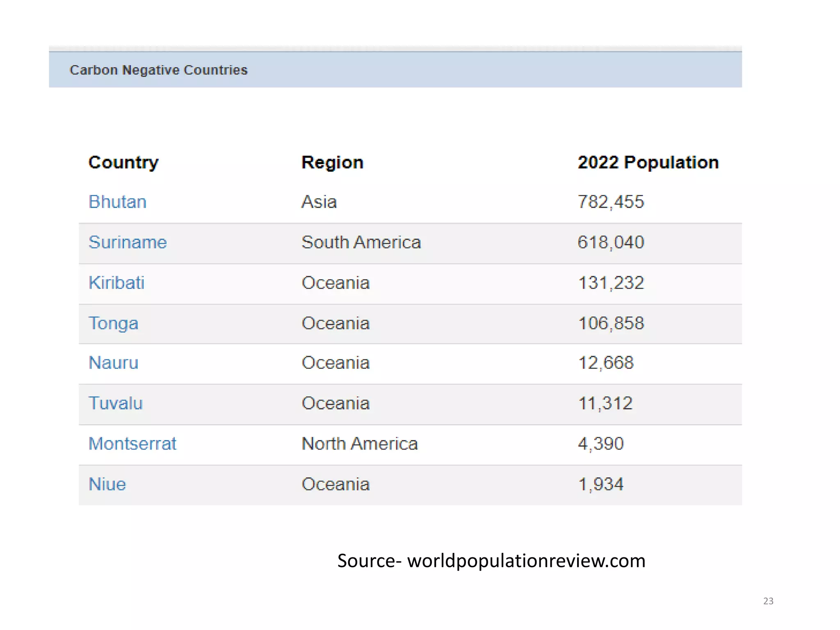The image size is (840, 630).
Task: Select the Kiribati link
Action: click(116, 283)
